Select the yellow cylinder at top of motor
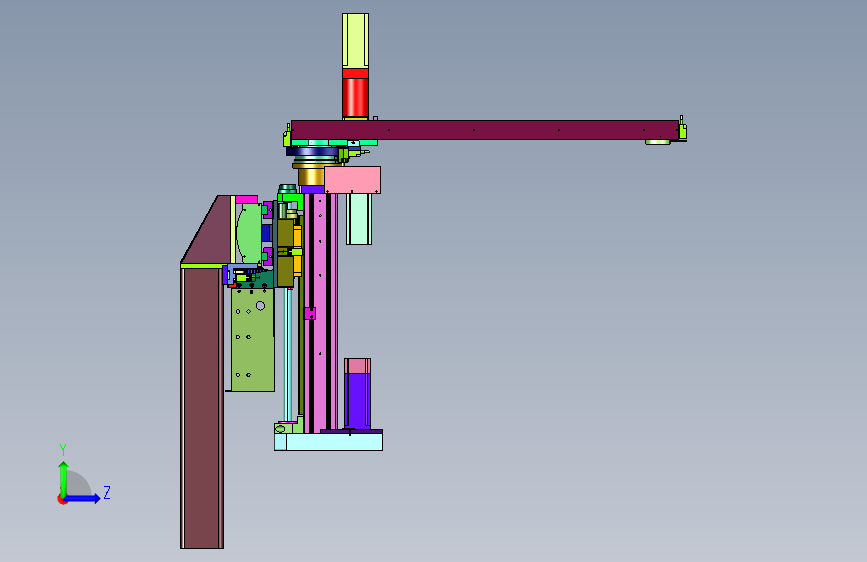This screenshot has width=867, height=562. [356, 41]
